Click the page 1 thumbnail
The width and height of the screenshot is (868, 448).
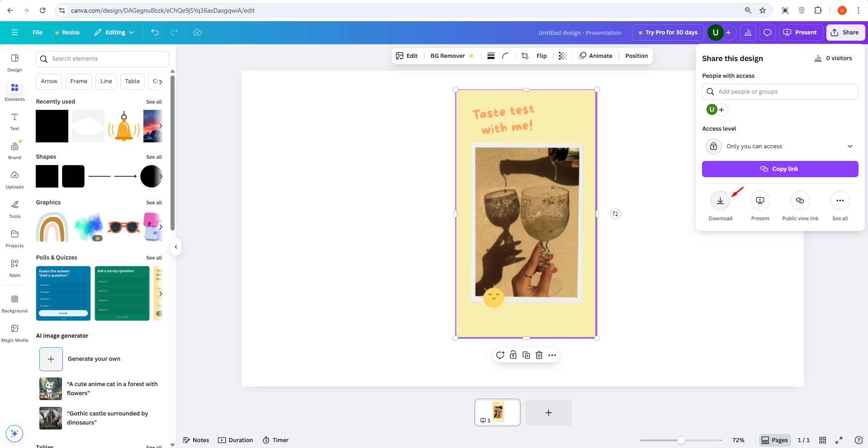pos(497,412)
